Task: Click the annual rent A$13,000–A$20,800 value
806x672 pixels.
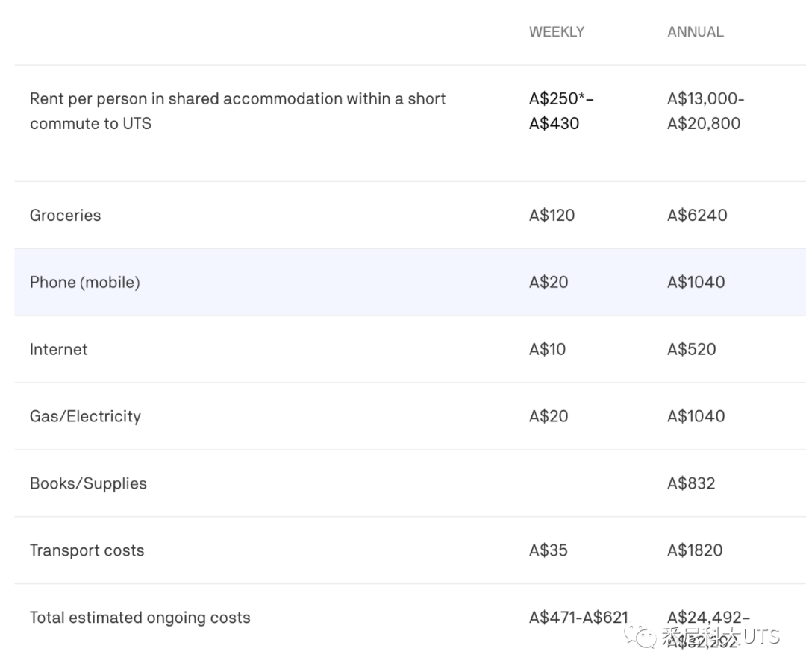Action: (x=705, y=110)
